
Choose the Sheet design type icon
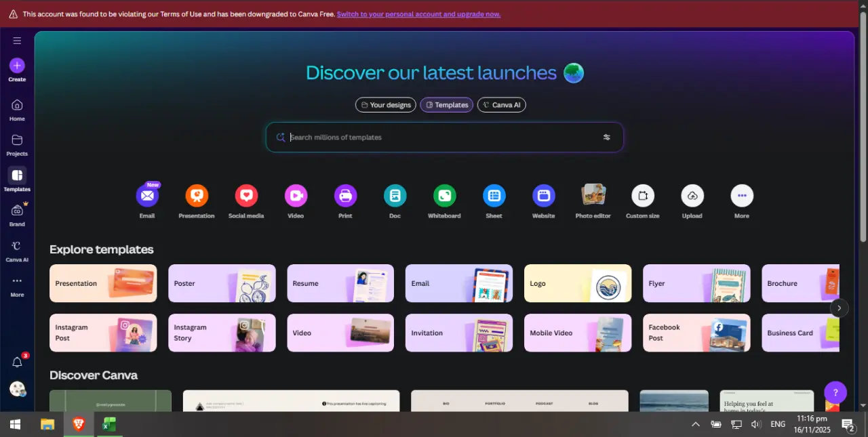(494, 196)
